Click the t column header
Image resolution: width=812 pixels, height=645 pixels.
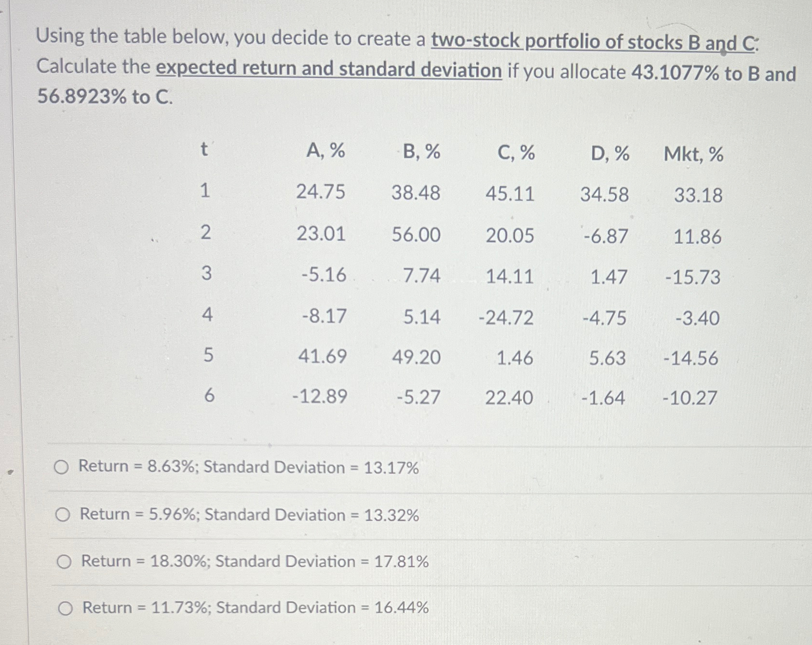click(204, 151)
